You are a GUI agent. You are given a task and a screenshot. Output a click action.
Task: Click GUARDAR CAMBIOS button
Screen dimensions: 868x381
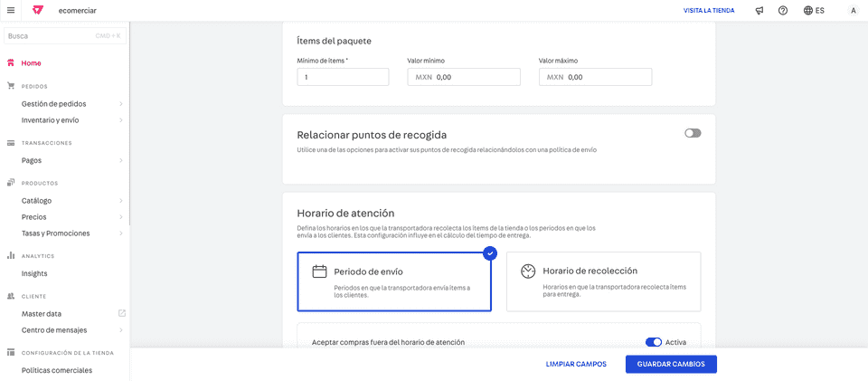coord(671,365)
